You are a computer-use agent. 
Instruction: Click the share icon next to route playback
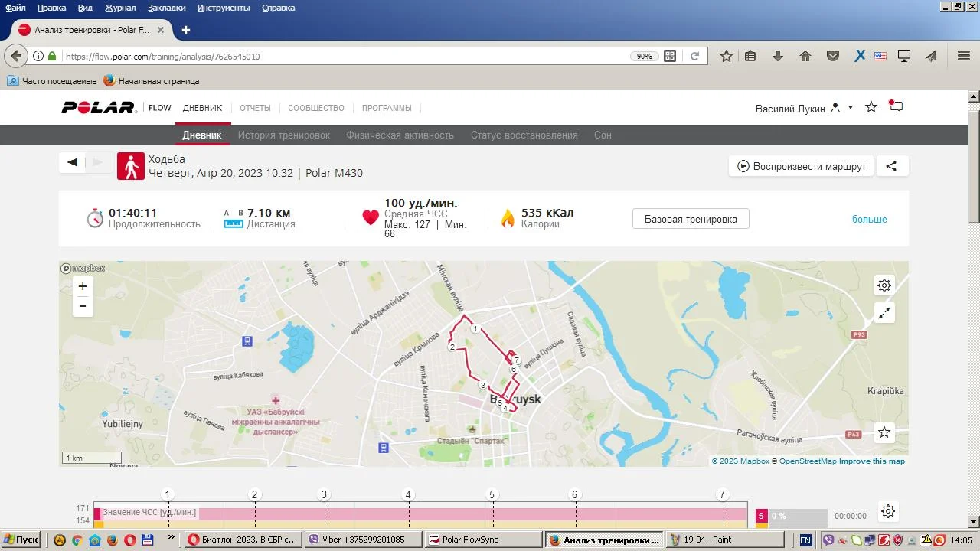pos(891,166)
